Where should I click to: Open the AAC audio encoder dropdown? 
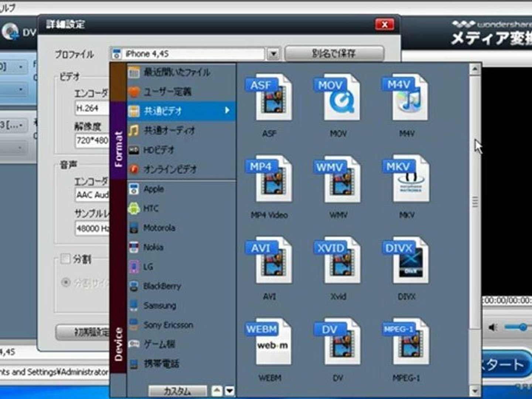click(x=92, y=195)
